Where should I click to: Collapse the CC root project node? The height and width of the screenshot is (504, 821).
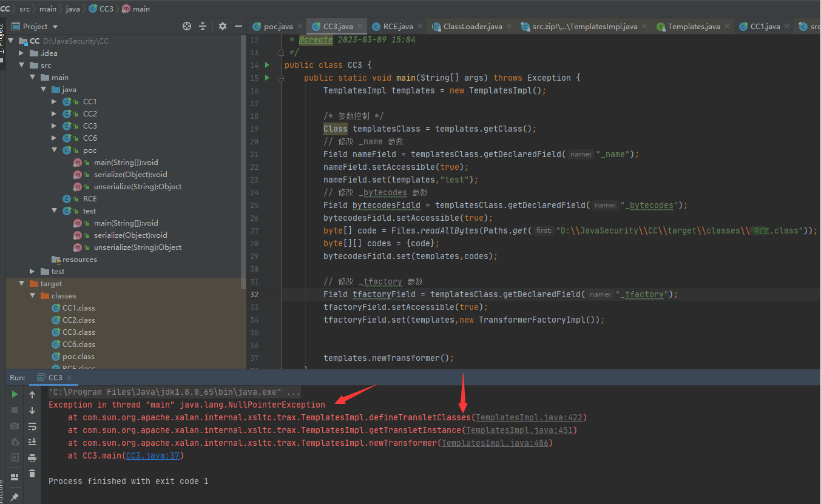click(x=11, y=41)
